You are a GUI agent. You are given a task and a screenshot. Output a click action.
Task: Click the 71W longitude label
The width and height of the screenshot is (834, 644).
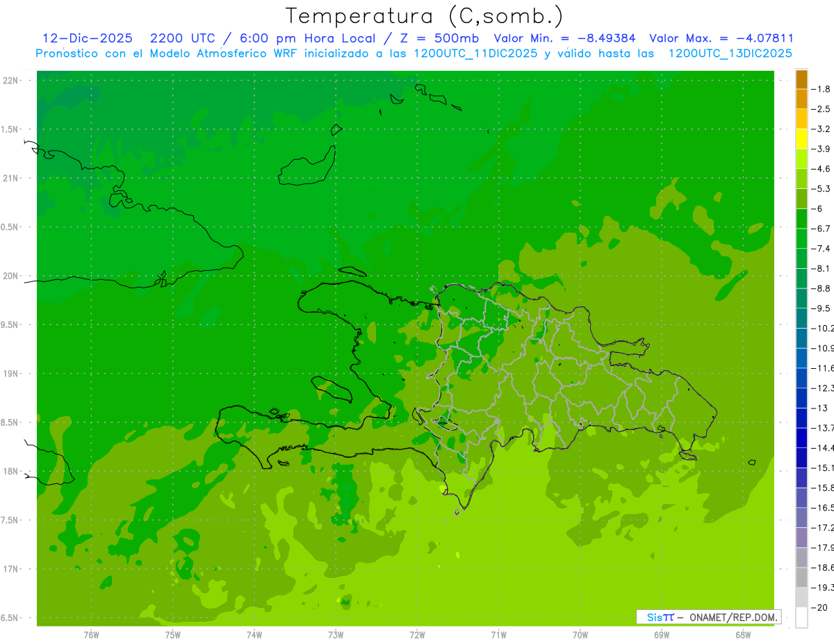[498, 634]
